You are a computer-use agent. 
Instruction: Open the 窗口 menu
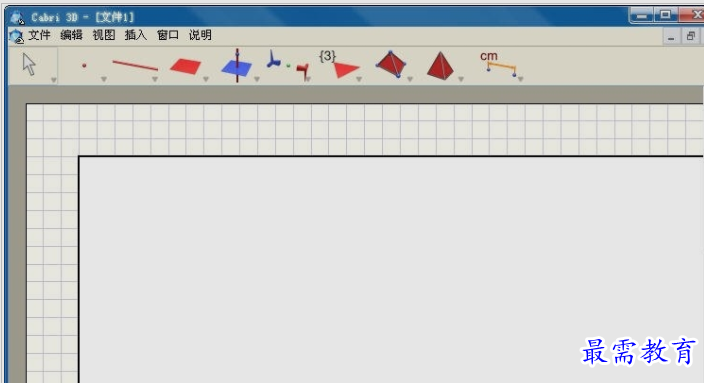[x=168, y=35]
